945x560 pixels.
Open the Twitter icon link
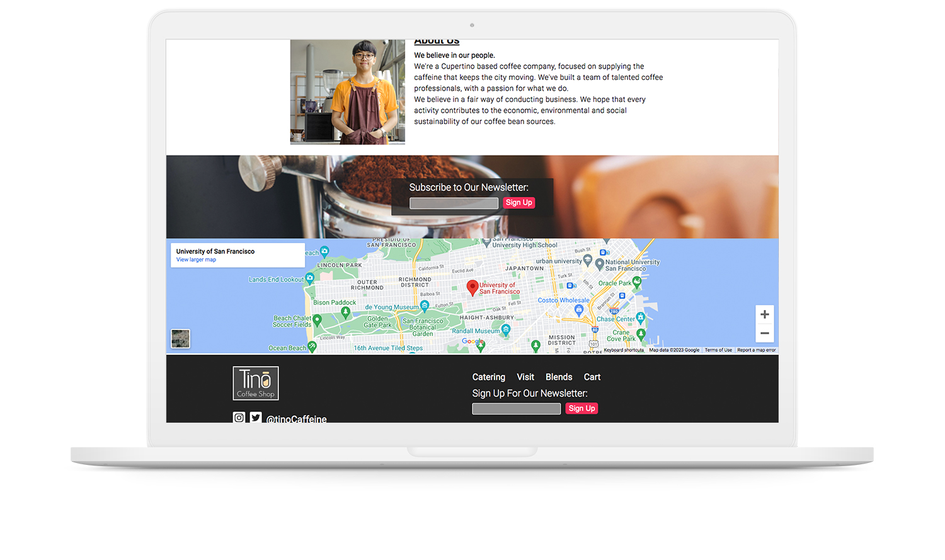[256, 417]
